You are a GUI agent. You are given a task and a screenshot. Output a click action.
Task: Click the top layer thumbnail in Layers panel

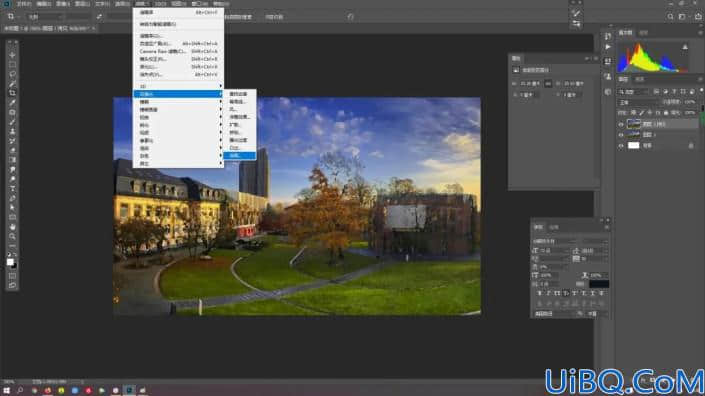coord(634,124)
